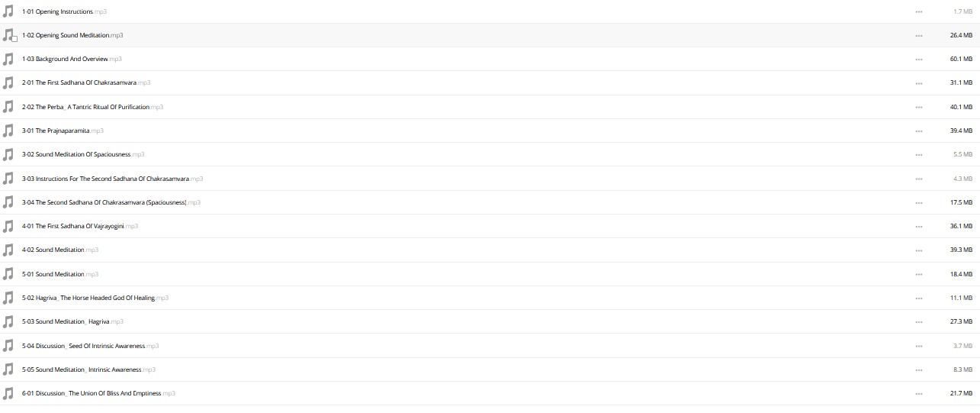This screenshot has height=413, width=980.
Task: Open more options for 5-04 Discussion Seed Of Intrinsic Awareness
Action: point(918,346)
